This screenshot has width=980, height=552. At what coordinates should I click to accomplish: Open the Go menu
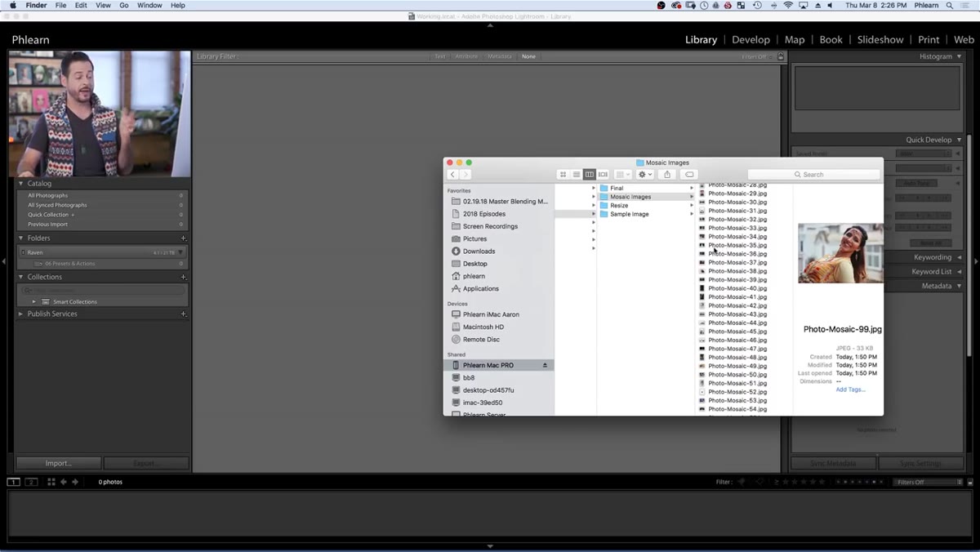click(x=124, y=5)
